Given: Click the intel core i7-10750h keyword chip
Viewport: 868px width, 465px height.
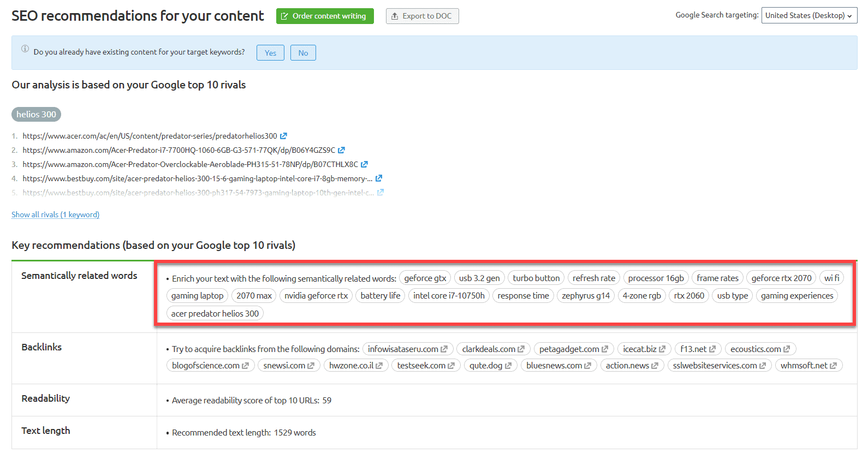Looking at the screenshot, I should tap(449, 296).
